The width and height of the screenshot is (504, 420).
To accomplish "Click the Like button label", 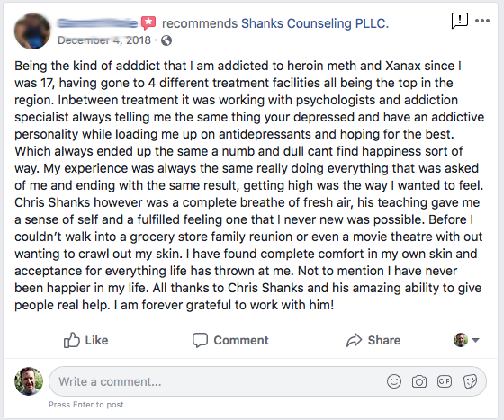I will point(96,340).
